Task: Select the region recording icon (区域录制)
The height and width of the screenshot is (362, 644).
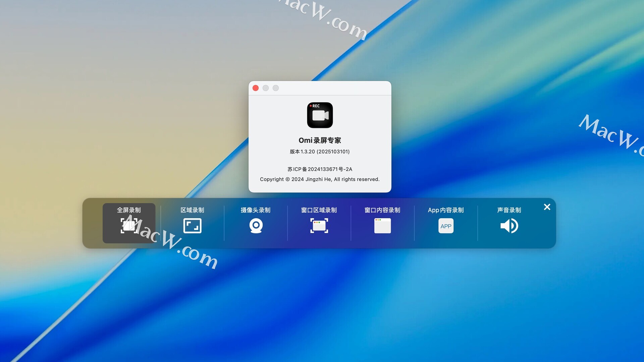Action: coord(192,226)
